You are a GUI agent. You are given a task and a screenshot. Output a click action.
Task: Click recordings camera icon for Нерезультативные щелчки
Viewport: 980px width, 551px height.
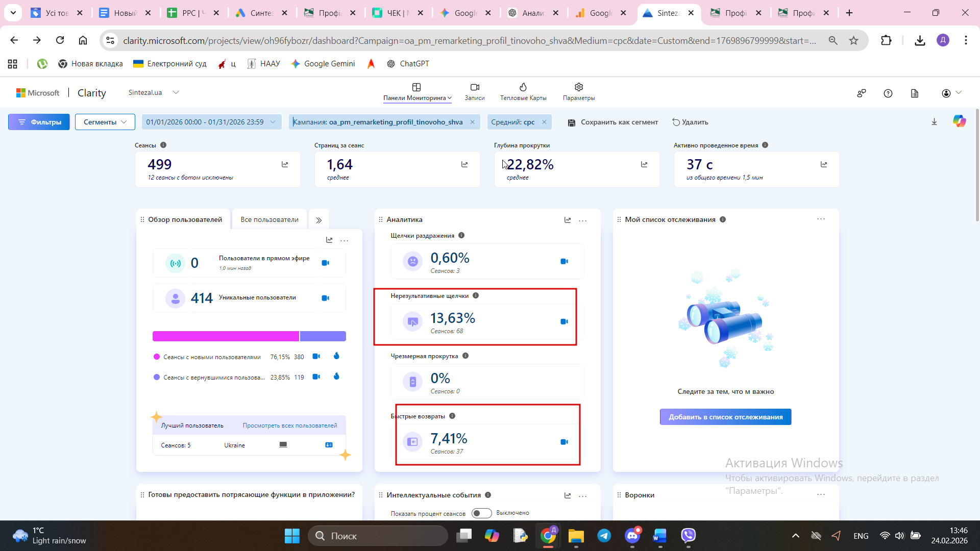[x=564, y=321]
